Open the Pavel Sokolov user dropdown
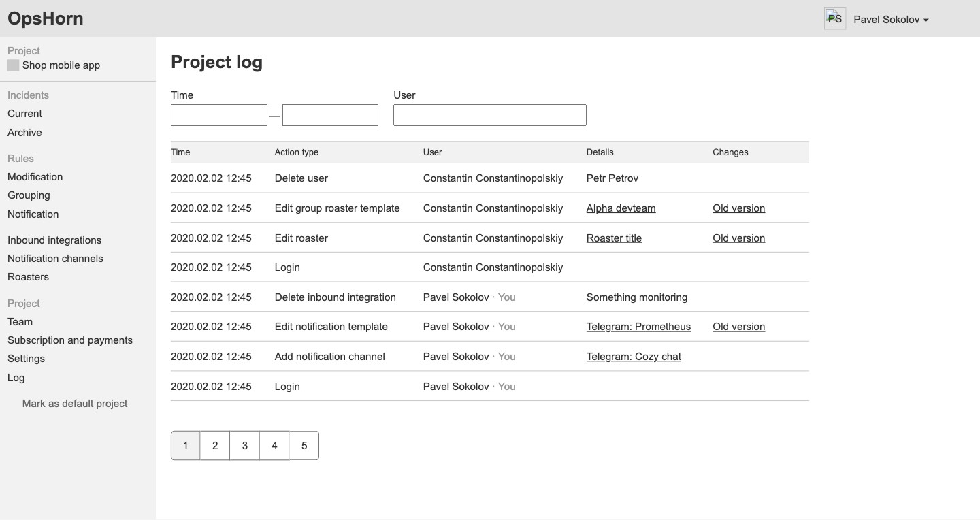 [891, 20]
